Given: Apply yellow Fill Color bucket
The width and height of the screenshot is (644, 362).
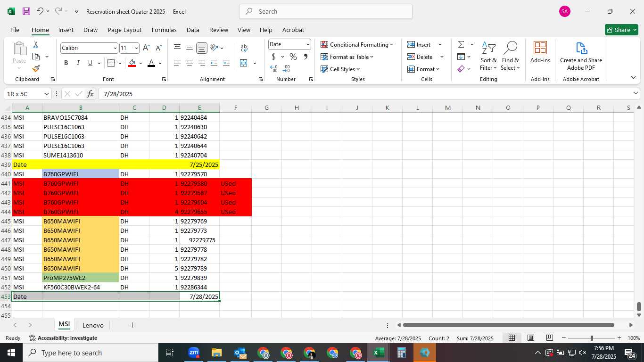Looking at the screenshot, I should point(132,63).
